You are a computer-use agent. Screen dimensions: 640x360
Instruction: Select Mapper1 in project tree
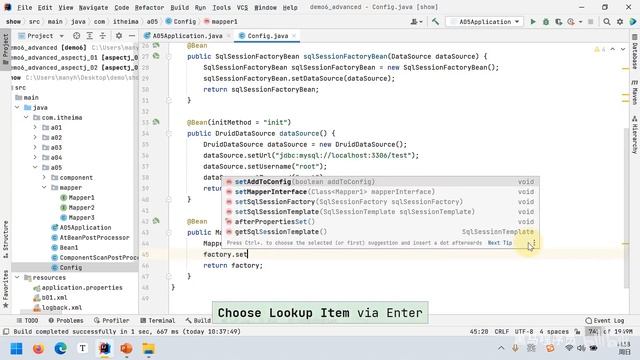tap(81, 198)
